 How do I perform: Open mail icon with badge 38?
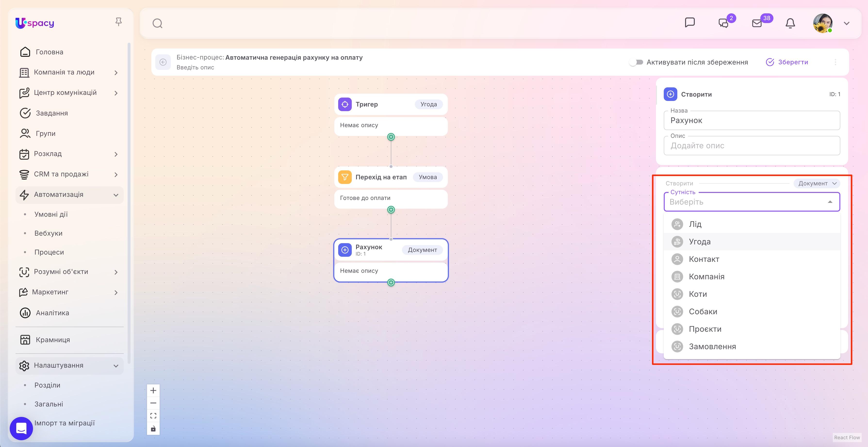pyautogui.click(x=757, y=23)
